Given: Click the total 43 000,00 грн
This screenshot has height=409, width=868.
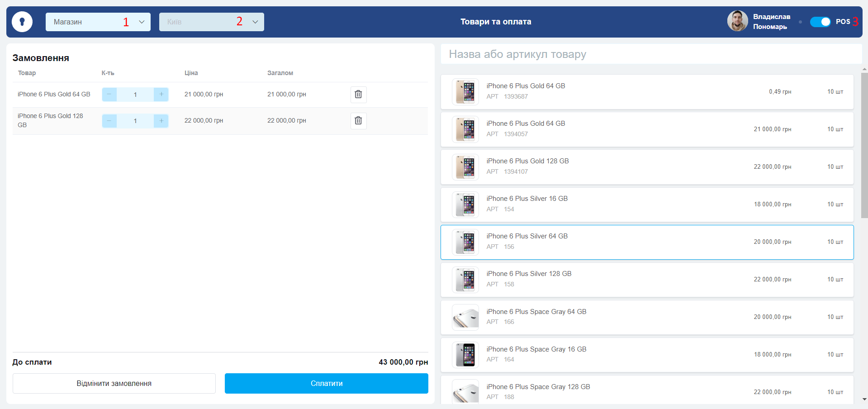Looking at the screenshot, I should (x=403, y=362).
